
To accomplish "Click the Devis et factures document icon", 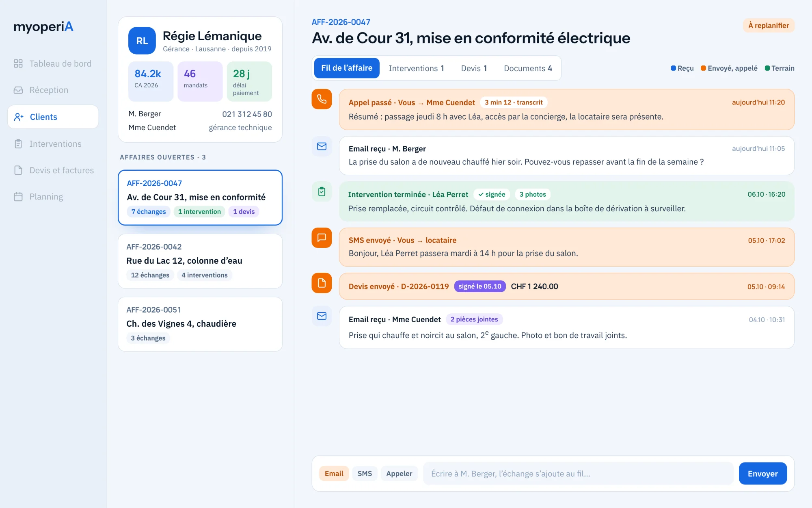I will [x=18, y=170].
